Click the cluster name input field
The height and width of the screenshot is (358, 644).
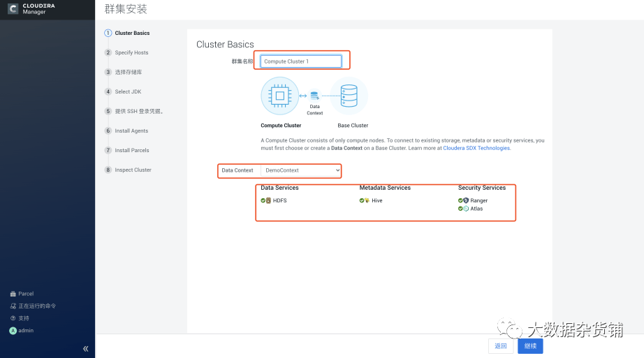tap(300, 61)
